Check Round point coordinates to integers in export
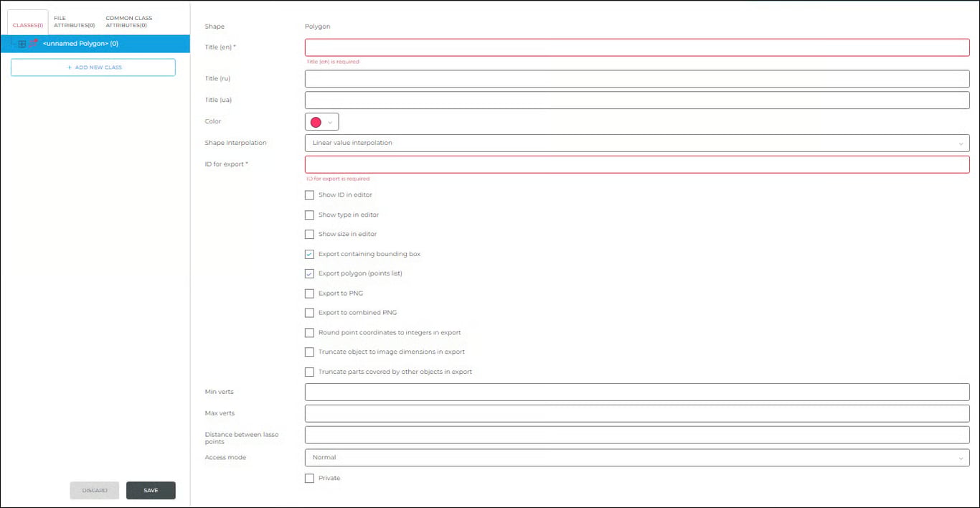This screenshot has height=508, width=980. [x=309, y=332]
